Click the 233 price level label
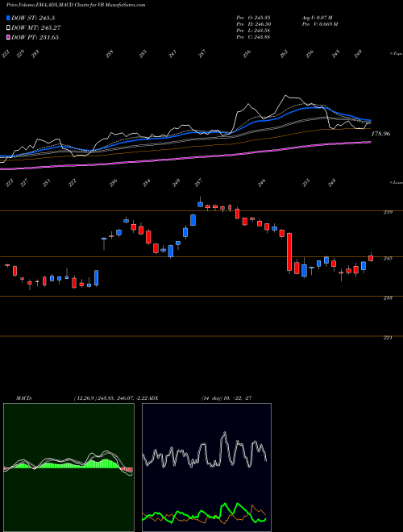 [388, 298]
